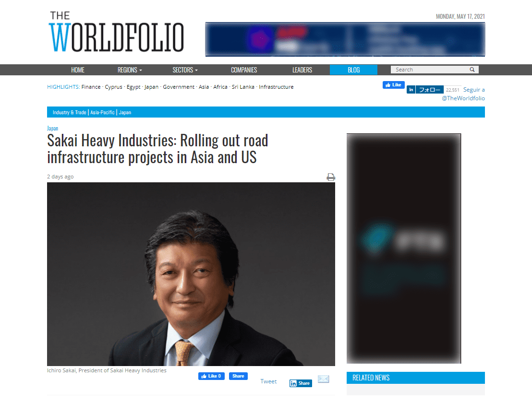Screen dimensions: 532x403
Task: Click the Asia-Pacific breadcrumb
Action: coord(102,112)
